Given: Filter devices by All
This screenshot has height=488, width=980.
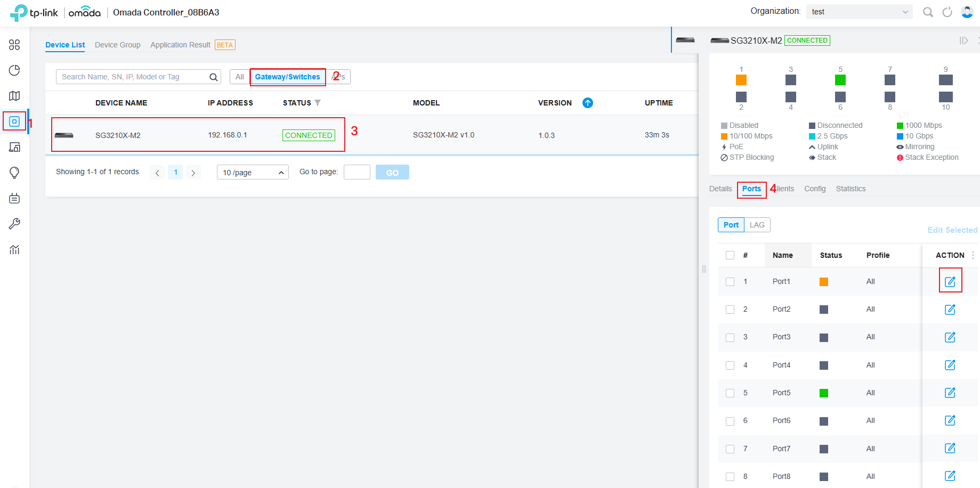Looking at the screenshot, I should (240, 77).
